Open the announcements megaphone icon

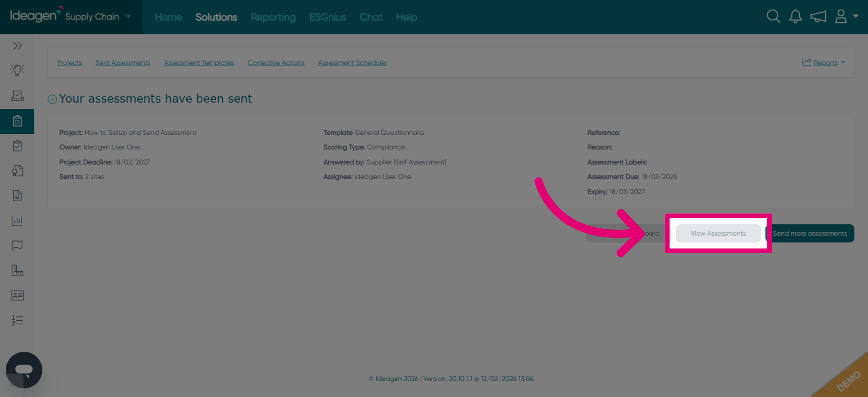point(818,17)
